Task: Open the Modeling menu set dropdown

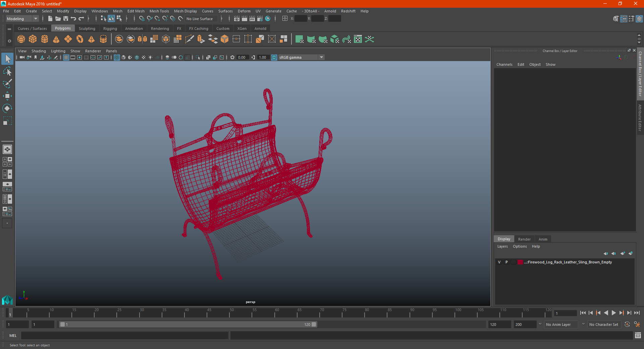Action: tap(22, 19)
